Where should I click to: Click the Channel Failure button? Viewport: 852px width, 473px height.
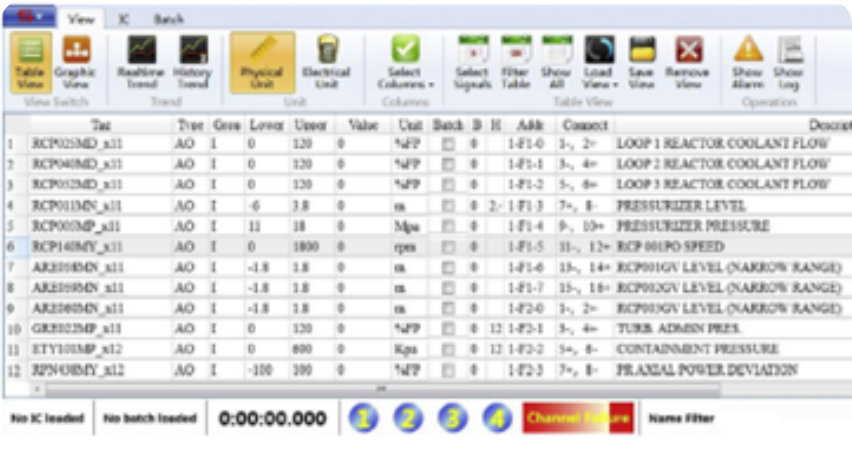[x=579, y=418]
